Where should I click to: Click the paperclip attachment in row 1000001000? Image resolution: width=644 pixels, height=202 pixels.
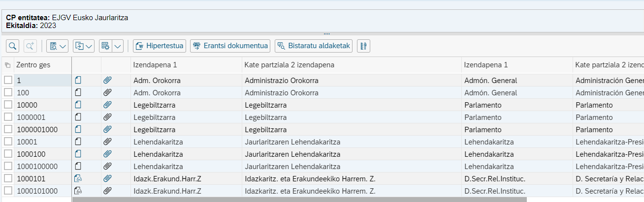pyautogui.click(x=108, y=129)
